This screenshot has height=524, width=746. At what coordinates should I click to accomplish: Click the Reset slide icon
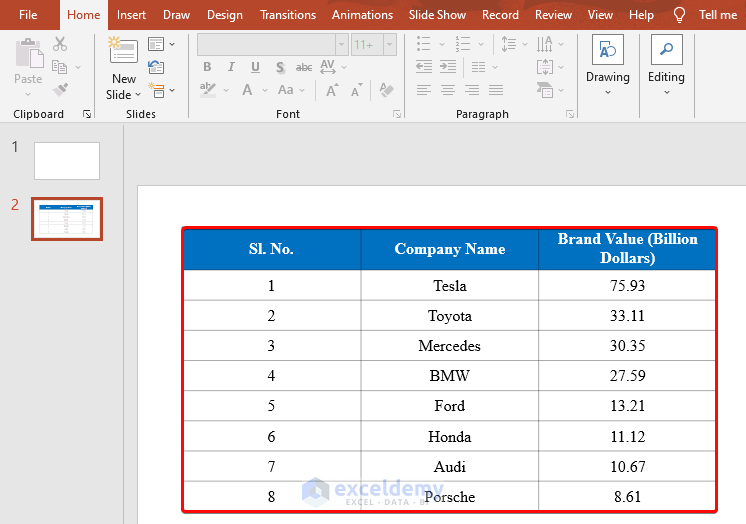pos(156,67)
